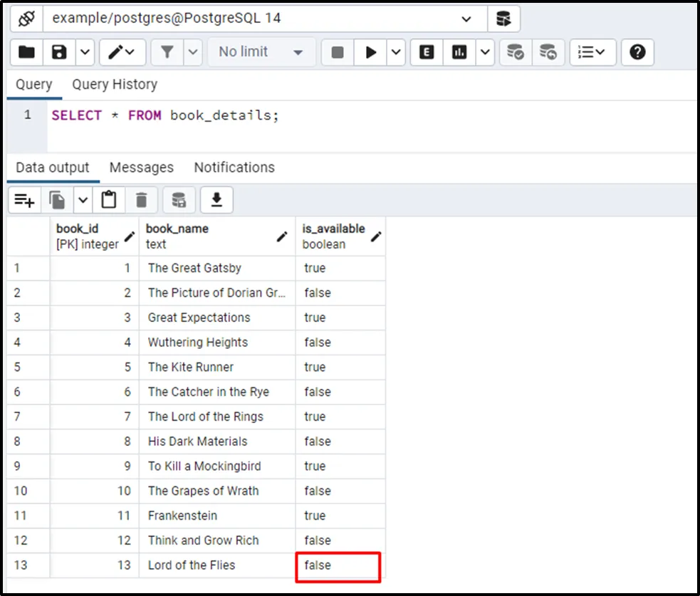This screenshot has height=596, width=700.
Task: Expand the Execute options arrow
Action: [x=396, y=52]
